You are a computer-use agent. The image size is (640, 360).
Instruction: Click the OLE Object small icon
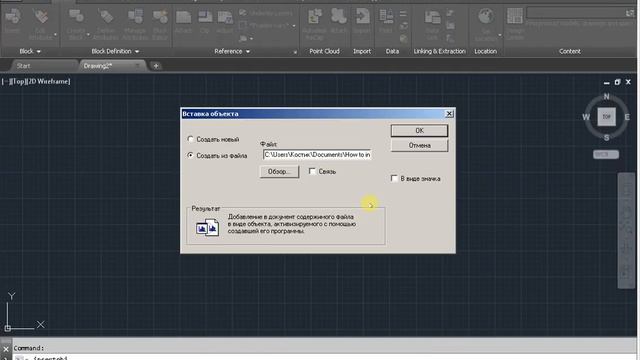[x=403, y=27]
